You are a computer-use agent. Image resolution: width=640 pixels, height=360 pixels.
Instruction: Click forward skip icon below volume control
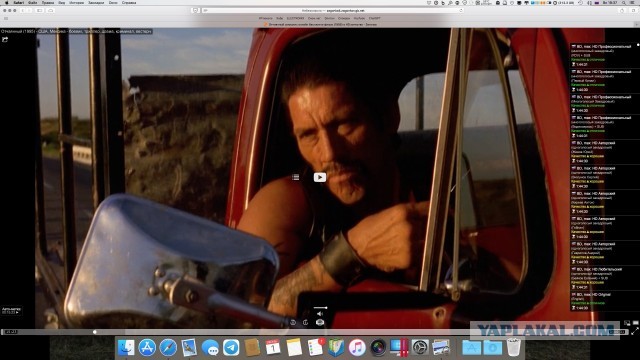click(x=305, y=322)
